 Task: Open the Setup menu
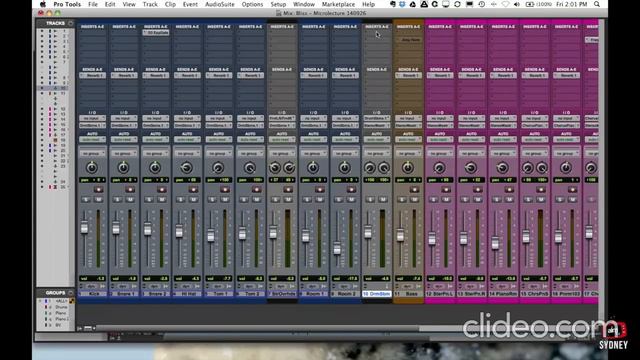tap(278, 4)
